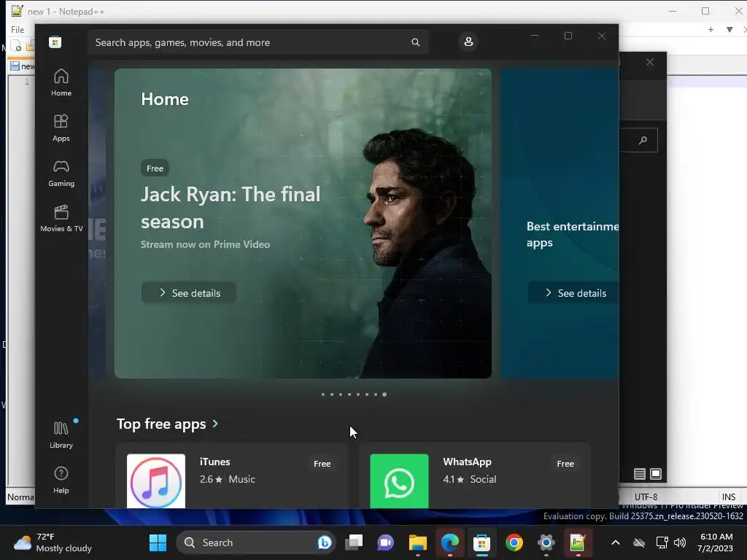Viewport: 747px width, 560px height.
Task: Open the network status tray icon
Action: (x=662, y=542)
